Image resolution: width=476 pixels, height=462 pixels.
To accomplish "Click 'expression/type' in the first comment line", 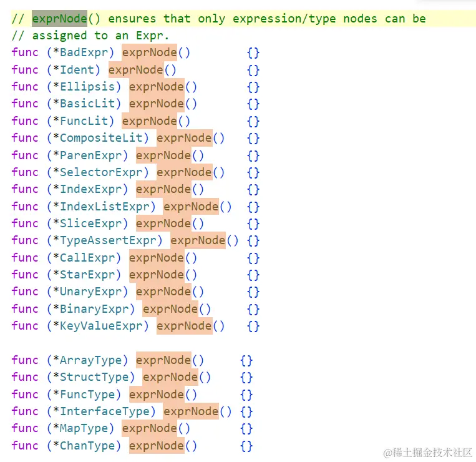I will [284, 19].
